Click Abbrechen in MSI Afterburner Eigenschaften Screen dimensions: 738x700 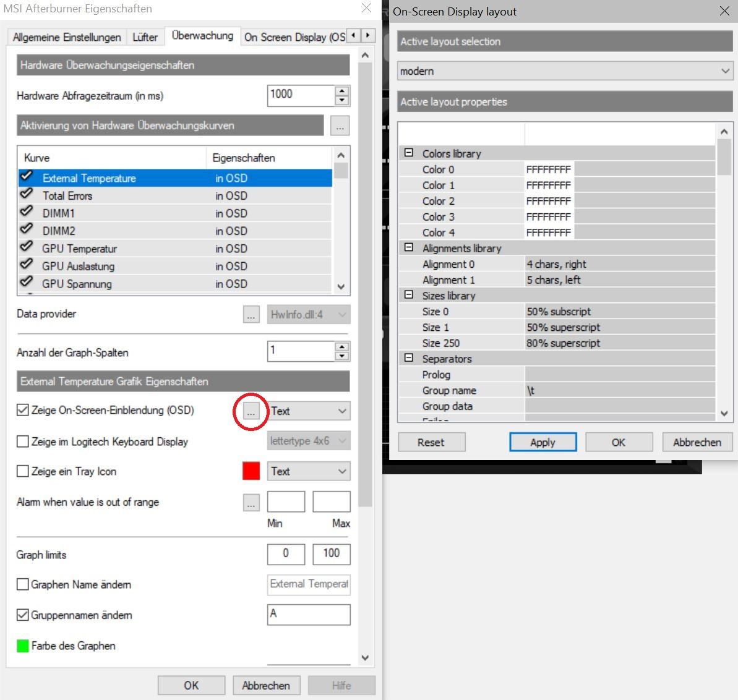pyautogui.click(x=266, y=685)
